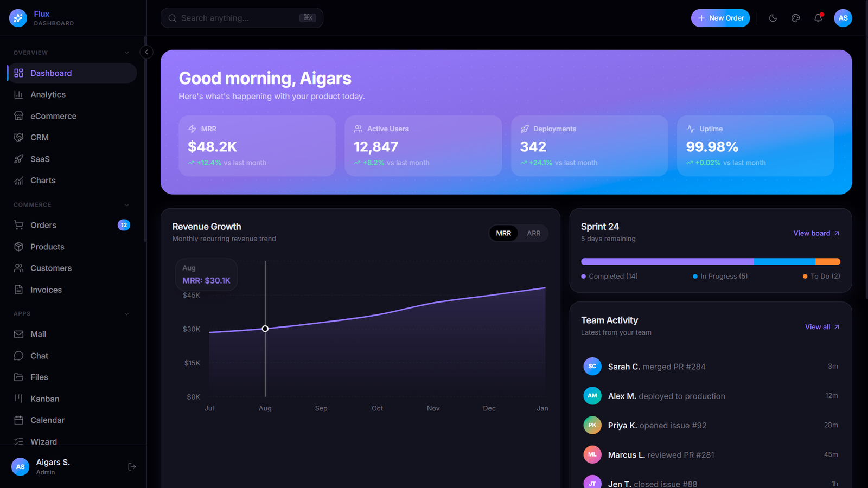Screen dimensions: 868x488
Task: Click the Charts icon in sidebar
Action: tap(18, 181)
